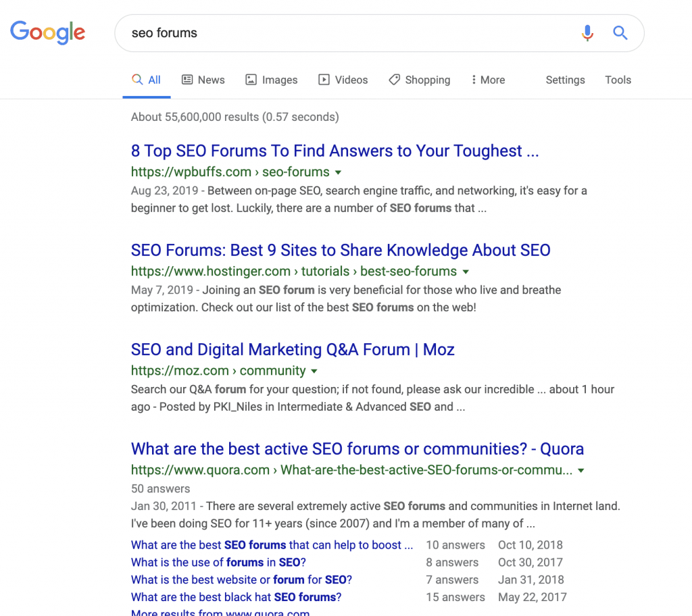Click the '15 answers' text
The width and height of the screenshot is (692, 616).
[455, 597]
